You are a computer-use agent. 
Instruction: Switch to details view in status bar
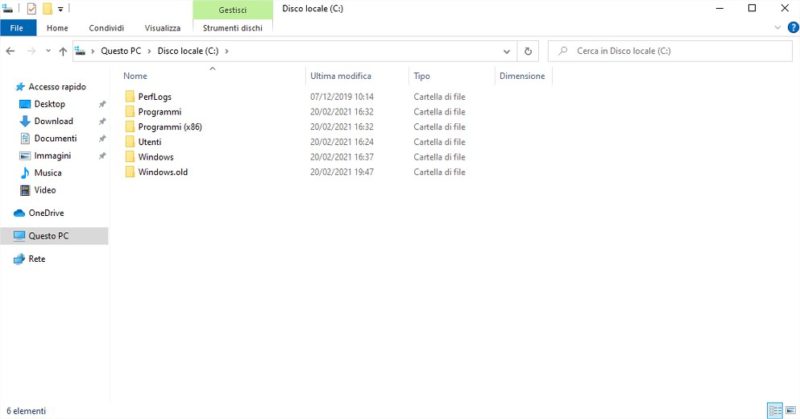774,410
